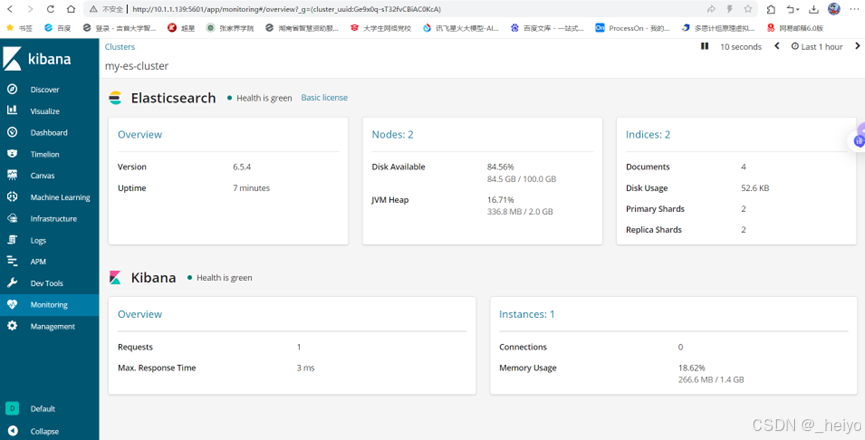Viewport: 865px width, 440px height.
Task: Go to next time window arrow
Action: pyautogui.click(x=857, y=46)
